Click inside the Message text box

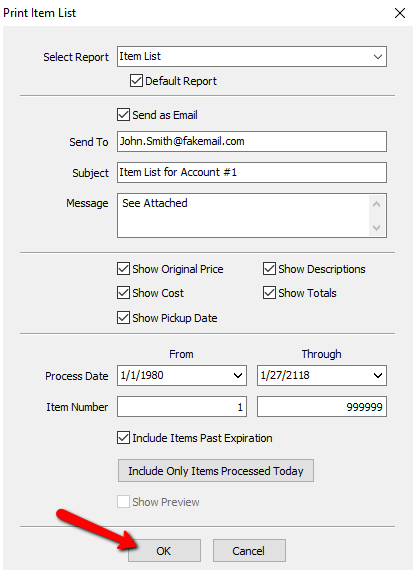coord(243,216)
